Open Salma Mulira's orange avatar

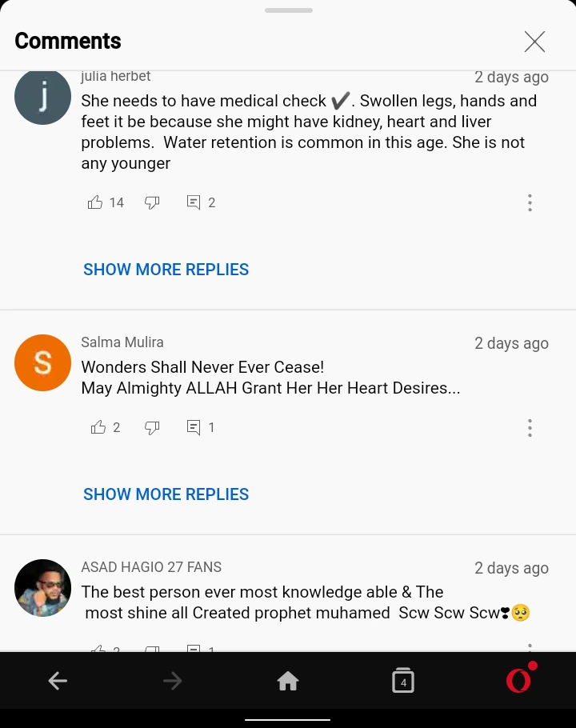click(x=42, y=362)
